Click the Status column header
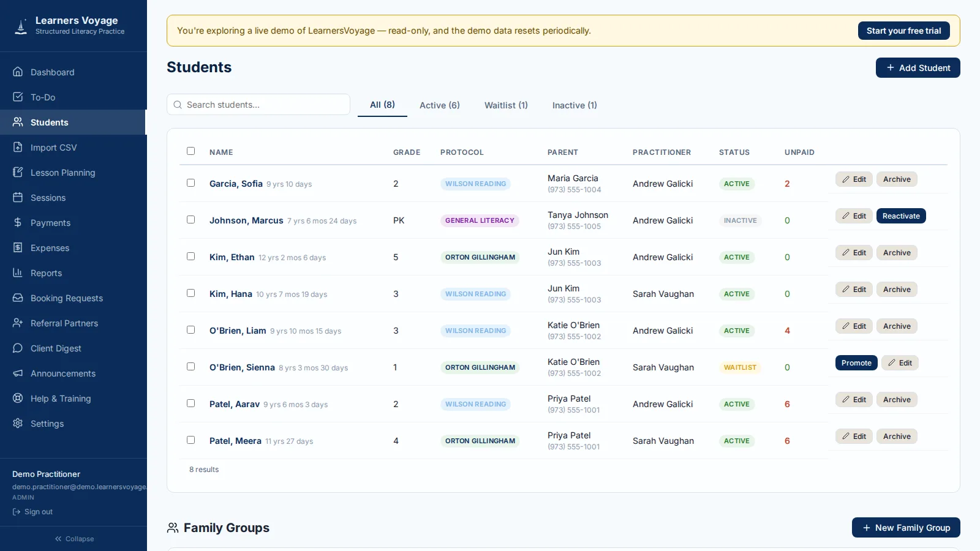The width and height of the screenshot is (980, 551). click(x=734, y=152)
